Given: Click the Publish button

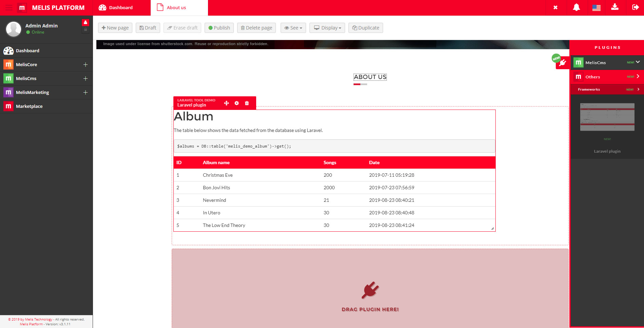Looking at the screenshot, I should 219,28.
